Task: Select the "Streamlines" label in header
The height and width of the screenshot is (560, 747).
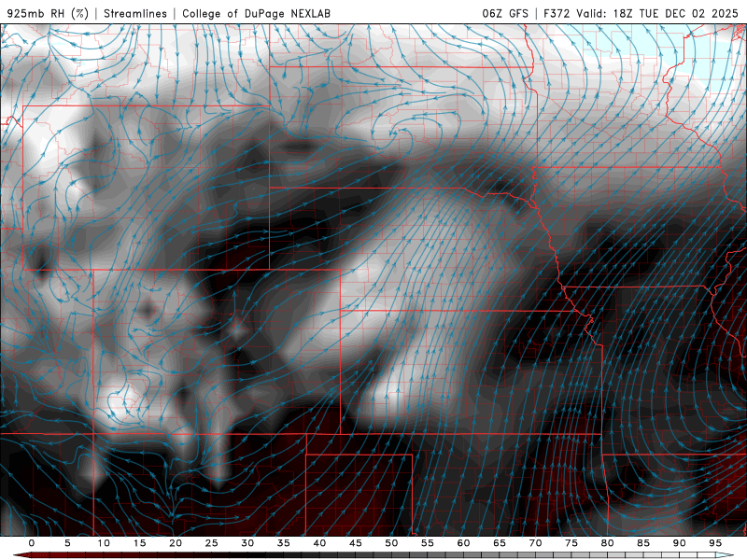Action: click(135, 14)
